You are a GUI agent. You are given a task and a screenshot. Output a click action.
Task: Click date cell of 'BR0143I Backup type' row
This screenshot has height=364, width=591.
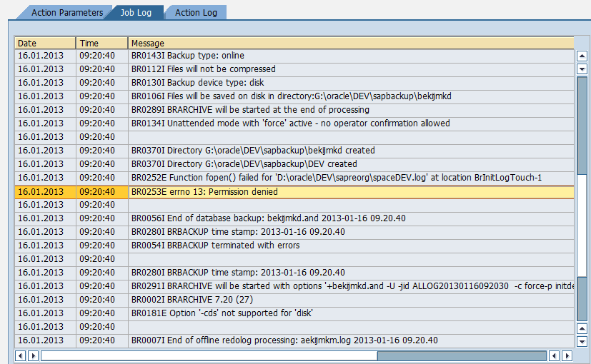45,56
